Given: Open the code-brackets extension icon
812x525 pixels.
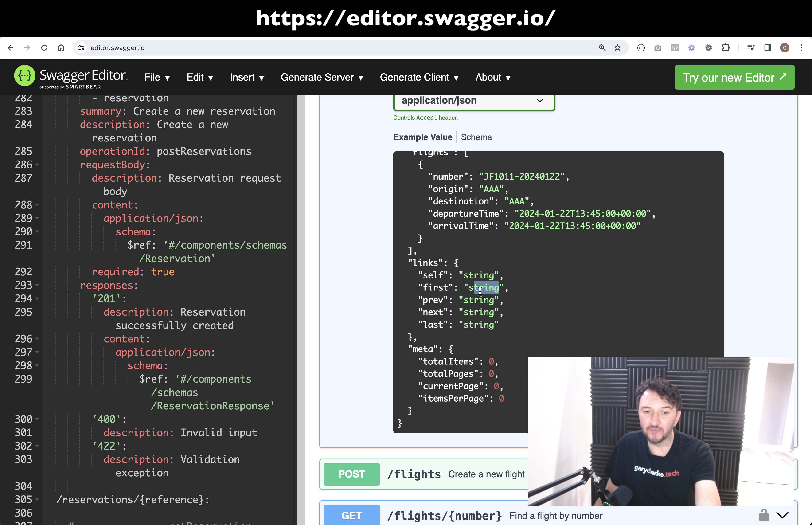Looking at the screenshot, I should click(x=675, y=48).
